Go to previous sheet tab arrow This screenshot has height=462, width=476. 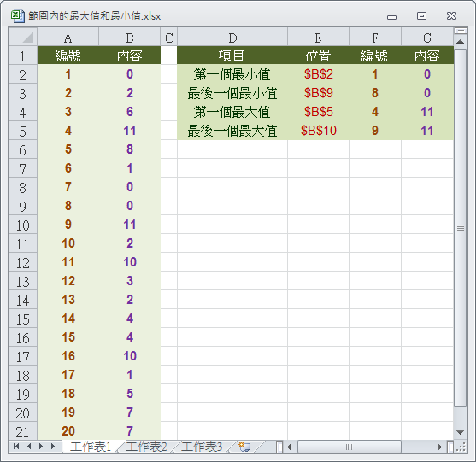coord(29,447)
